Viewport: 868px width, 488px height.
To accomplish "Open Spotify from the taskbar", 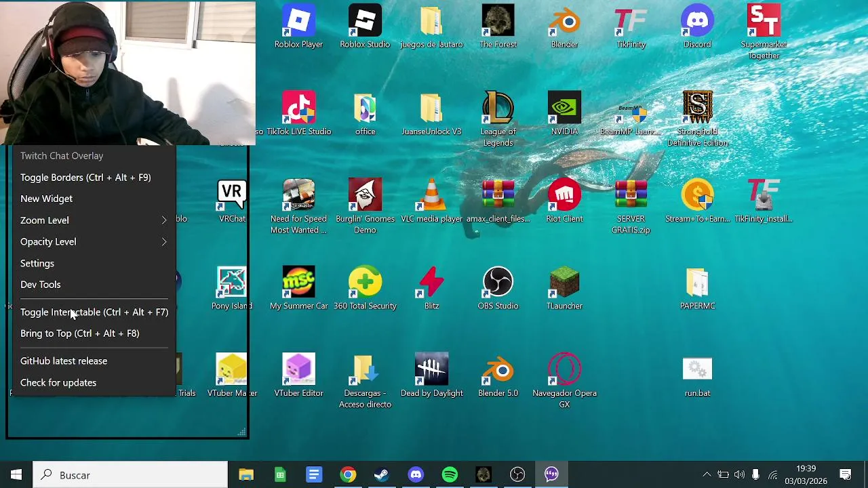I will 450,475.
